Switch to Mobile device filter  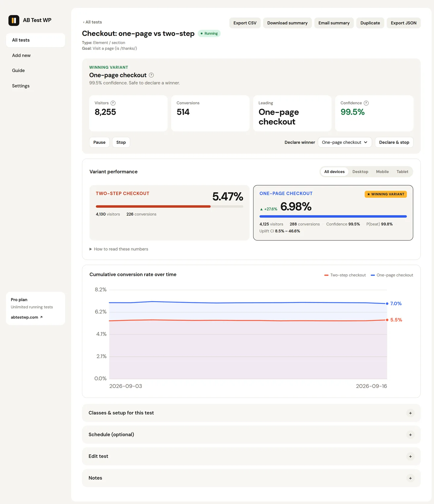(x=382, y=172)
